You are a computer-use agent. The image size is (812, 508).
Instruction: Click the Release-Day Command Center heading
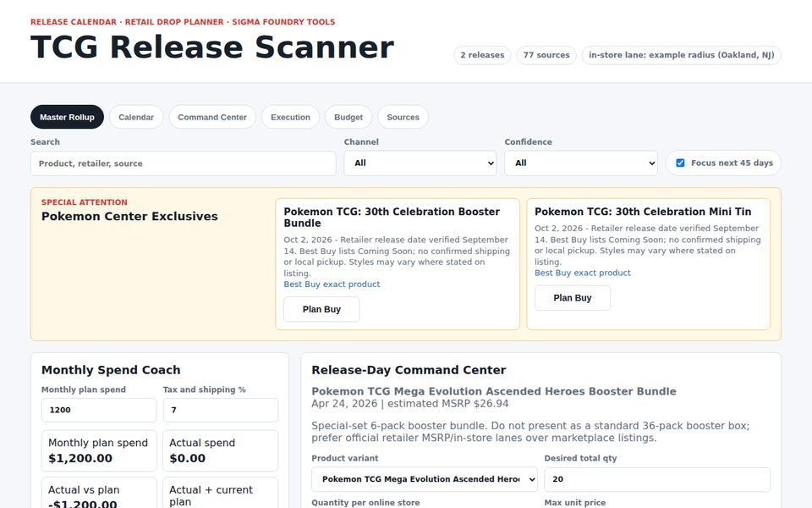coord(409,370)
